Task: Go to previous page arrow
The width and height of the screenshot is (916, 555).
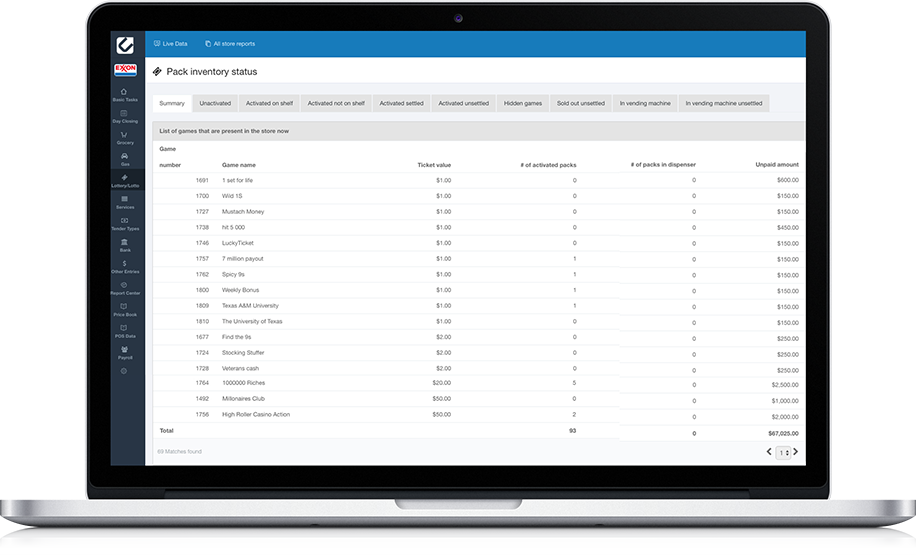Action: tap(769, 452)
